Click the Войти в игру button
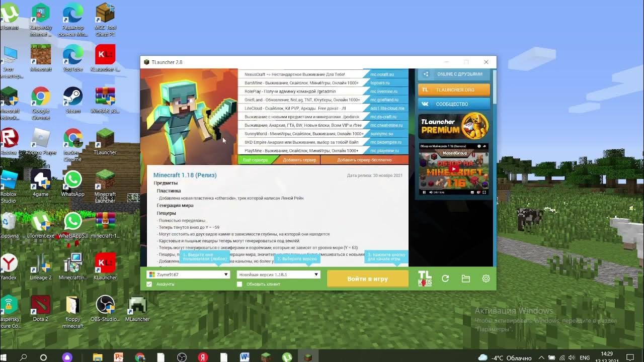This screenshot has width=644, height=362. [x=368, y=279]
